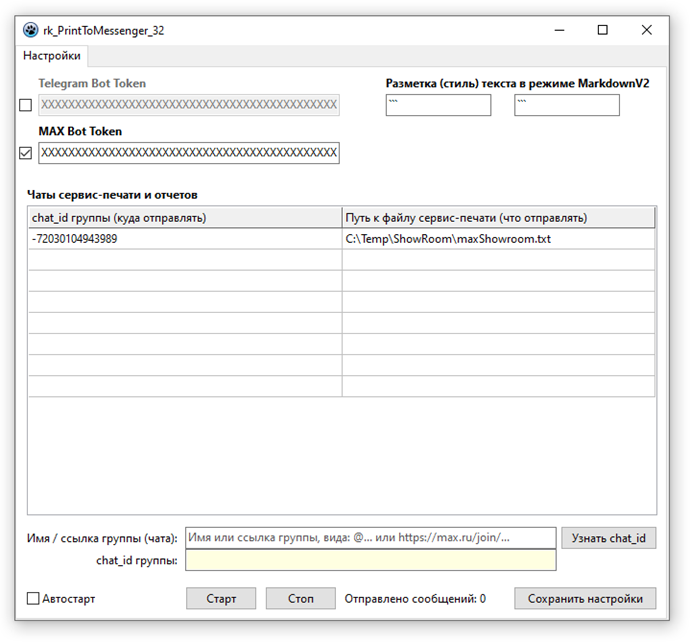Click the Telegram Bot Token field
Screen dimensions: 690x642
(x=188, y=105)
